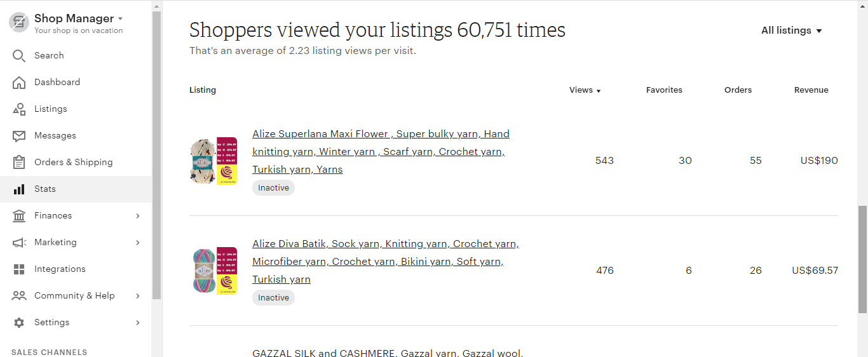Open the Alize Superlana Maxi Flower listing link
The width and height of the screenshot is (868, 357).
coord(381,152)
